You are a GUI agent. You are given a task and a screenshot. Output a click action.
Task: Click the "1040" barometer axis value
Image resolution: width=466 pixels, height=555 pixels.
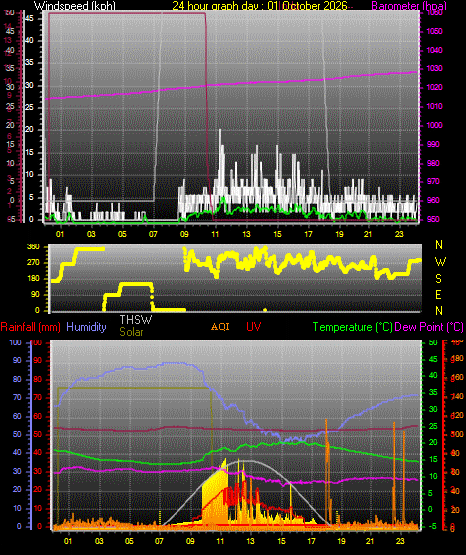click(x=434, y=50)
